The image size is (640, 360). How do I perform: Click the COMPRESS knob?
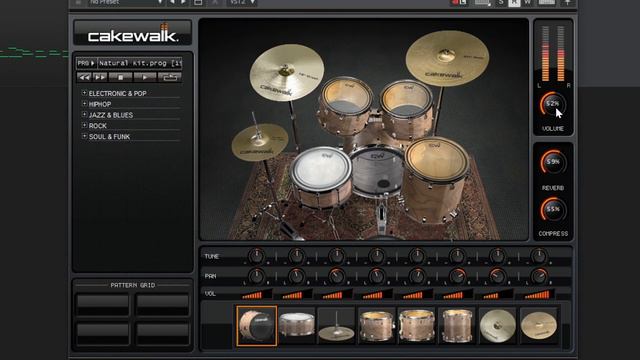coord(553,209)
